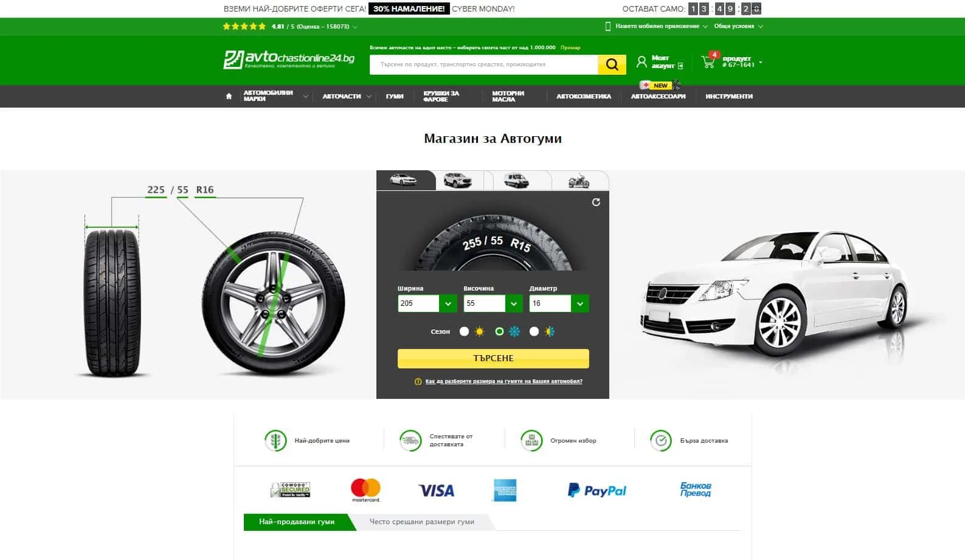The image size is (965, 560).
Task: Reset the tire selector with refresh icon
Action: click(596, 202)
